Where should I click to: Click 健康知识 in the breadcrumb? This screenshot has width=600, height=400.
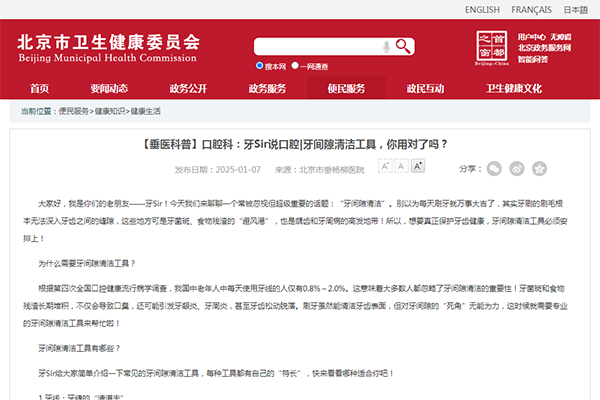109,111
